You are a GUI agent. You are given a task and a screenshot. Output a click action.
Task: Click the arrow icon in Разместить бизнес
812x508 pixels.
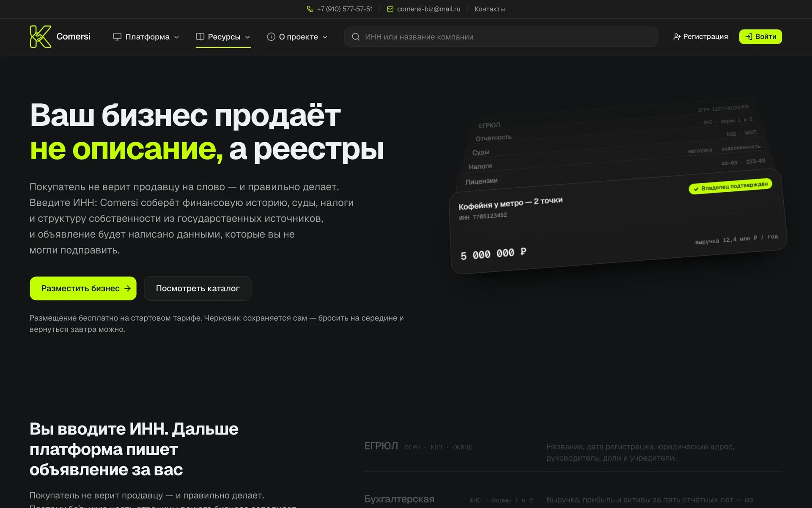pyautogui.click(x=127, y=288)
